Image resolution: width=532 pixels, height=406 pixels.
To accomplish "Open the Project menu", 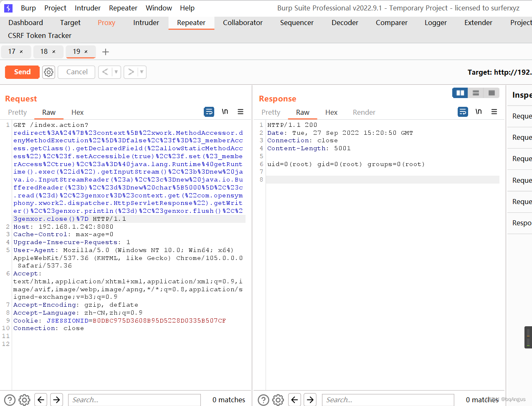I will coord(55,8).
